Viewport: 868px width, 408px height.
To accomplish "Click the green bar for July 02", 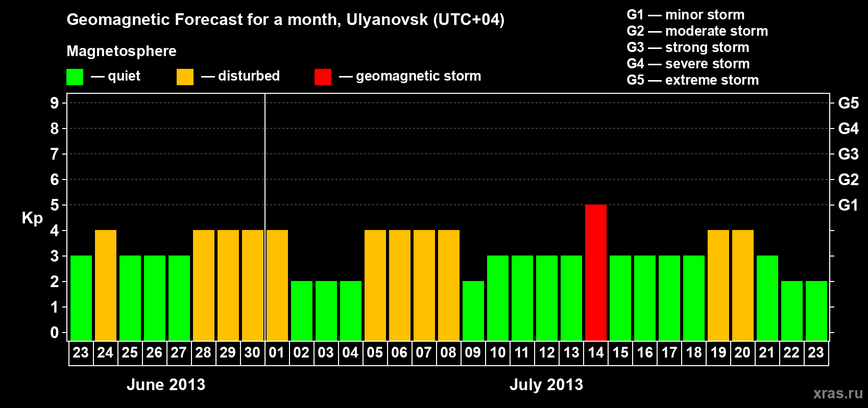I will [x=302, y=311].
